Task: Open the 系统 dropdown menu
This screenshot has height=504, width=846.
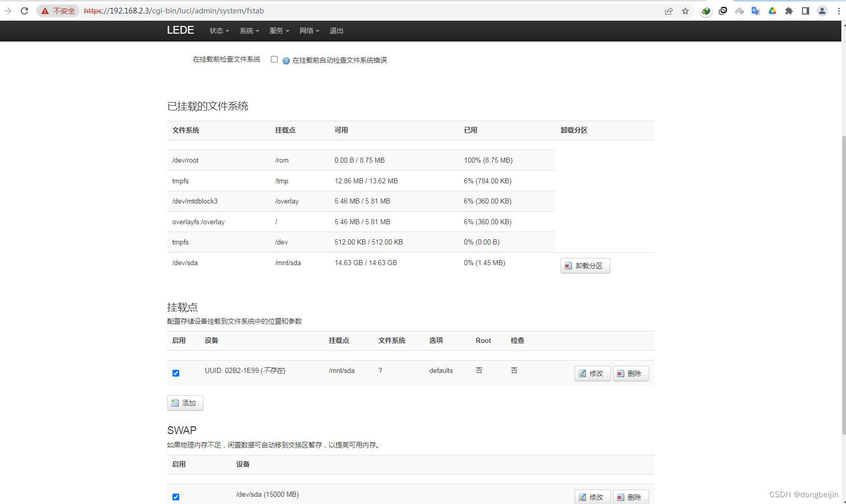Action: coord(249,31)
